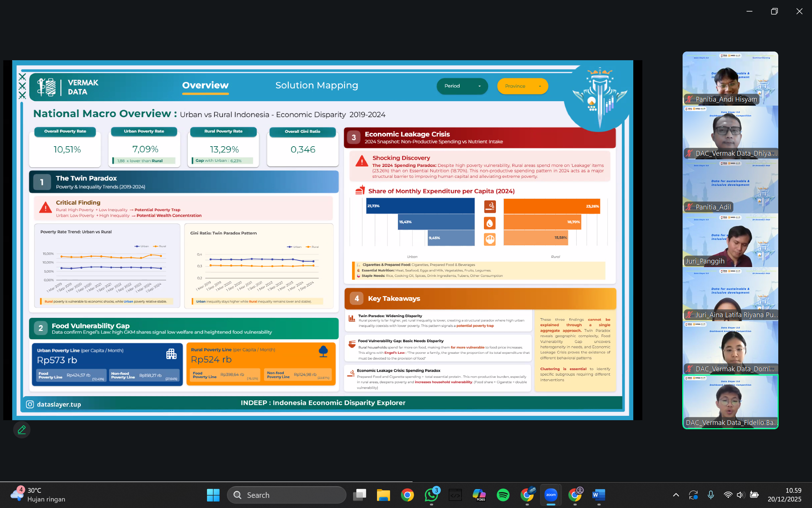Screen dimensions: 812x508
Task: Click the orange 23,26% Rural bar
Action: coord(551,206)
